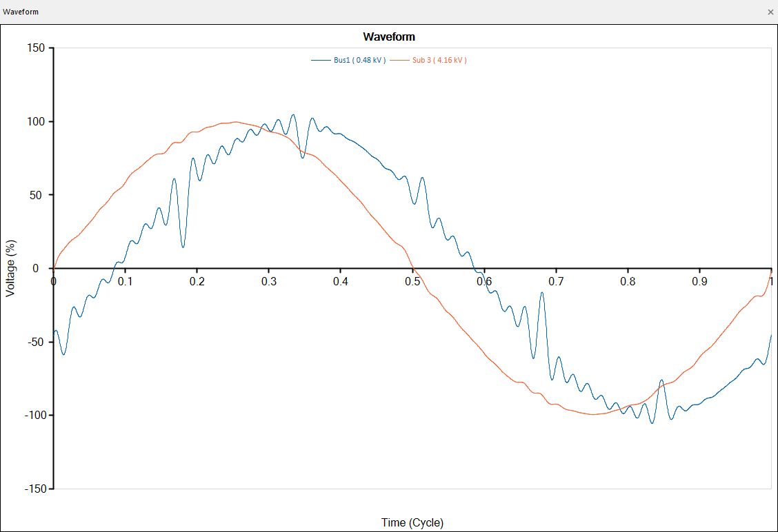Click the -100 label on the voltage axis
778x532 pixels.
[x=34, y=416]
